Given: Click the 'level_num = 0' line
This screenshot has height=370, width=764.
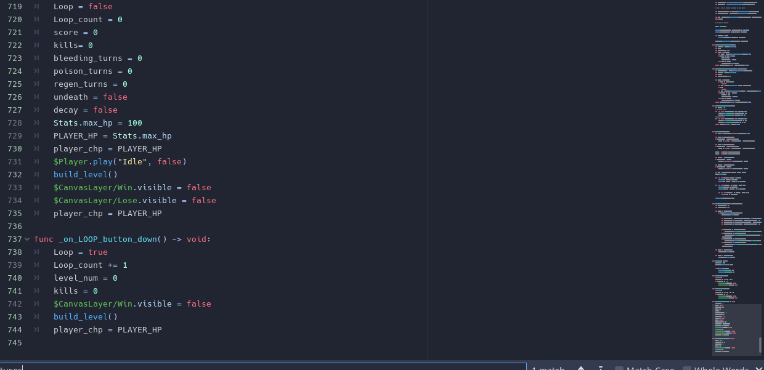Looking at the screenshot, I should click(x=85, y=278).
